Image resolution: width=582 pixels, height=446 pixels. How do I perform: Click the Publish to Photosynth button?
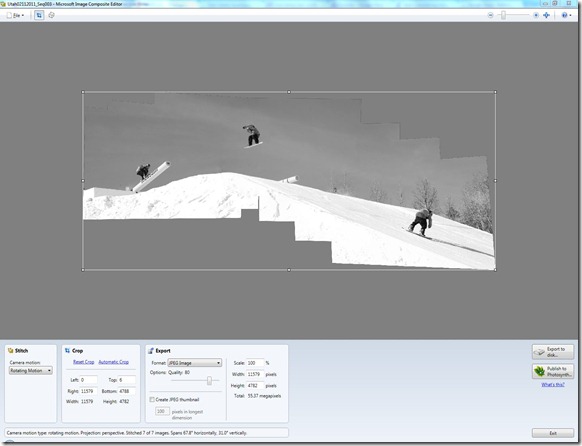click(x=553, y=371)
